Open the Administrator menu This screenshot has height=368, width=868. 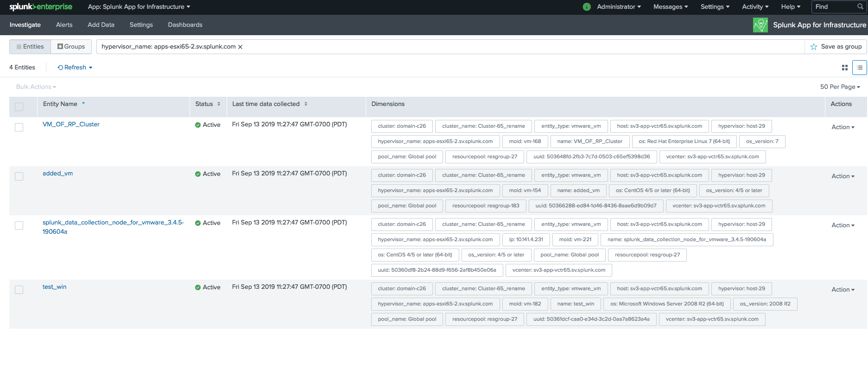pyautogui.click(x=619, y=7)
